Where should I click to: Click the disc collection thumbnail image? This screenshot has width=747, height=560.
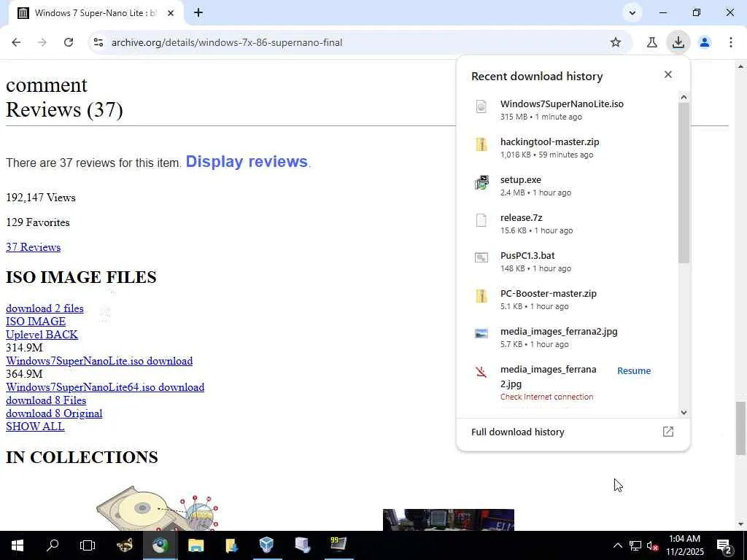[x=158, y=507]
